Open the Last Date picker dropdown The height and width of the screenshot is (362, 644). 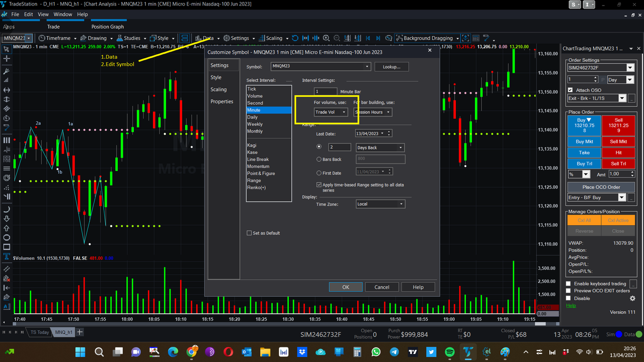[383, 133]
